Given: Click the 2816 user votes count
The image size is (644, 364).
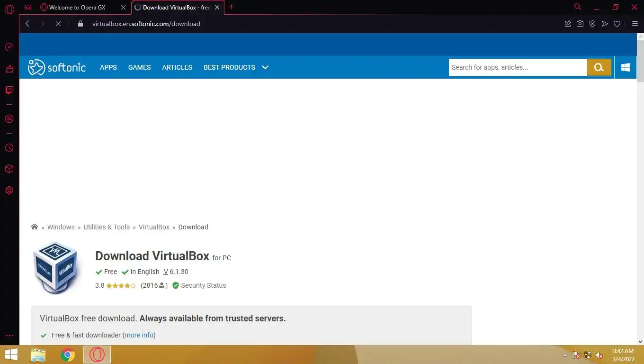Looking at the screenshot, I should click(x=154, y=285).
